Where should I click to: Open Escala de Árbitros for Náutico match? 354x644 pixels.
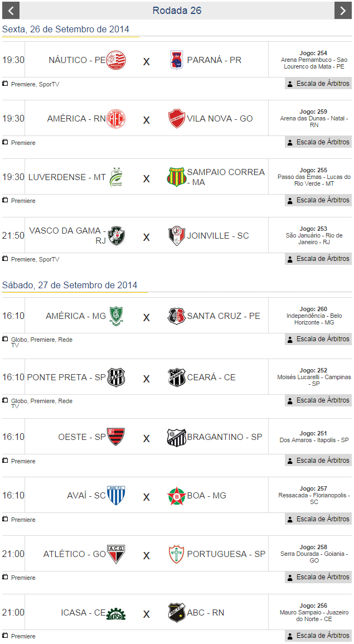coord(318,84)
